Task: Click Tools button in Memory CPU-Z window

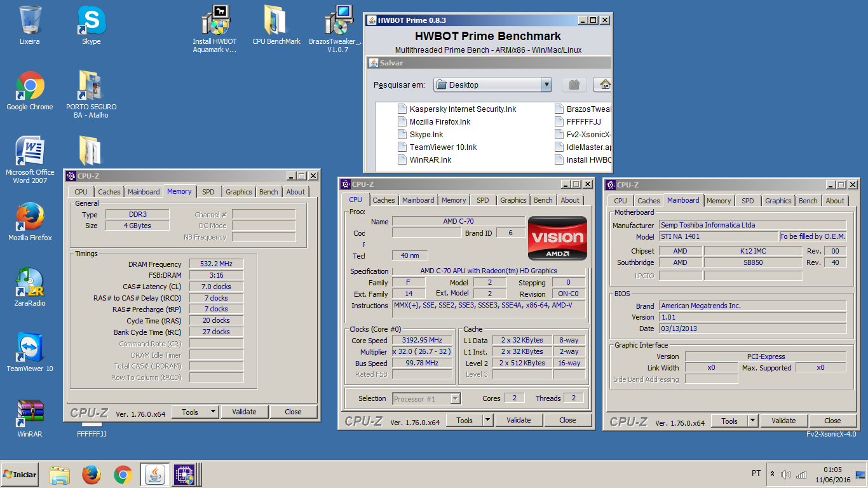Action: tap(190, 412)
